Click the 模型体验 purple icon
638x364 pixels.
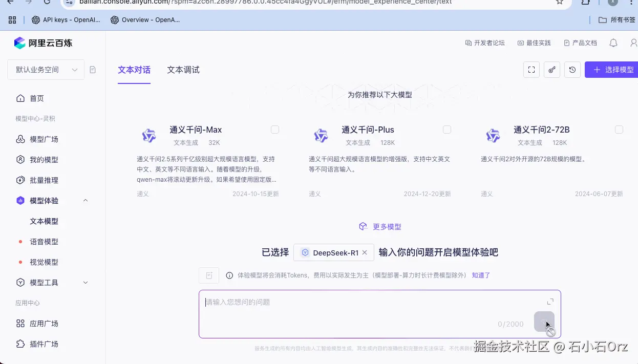tap(20, 201)
